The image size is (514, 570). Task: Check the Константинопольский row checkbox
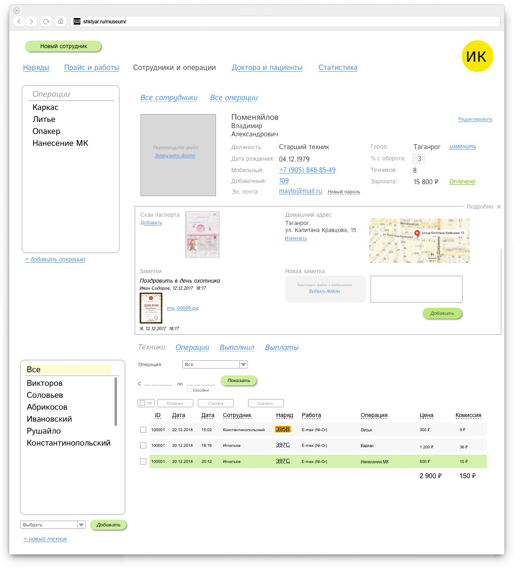coord(143,430)
